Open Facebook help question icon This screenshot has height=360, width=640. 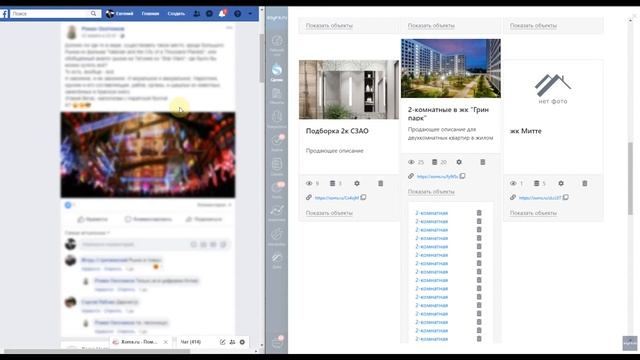click(238, 13)
